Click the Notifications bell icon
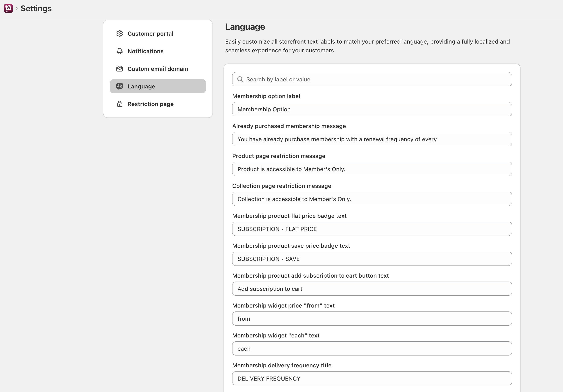This screenshot has height=392, width=563. [x=119, y=51]
